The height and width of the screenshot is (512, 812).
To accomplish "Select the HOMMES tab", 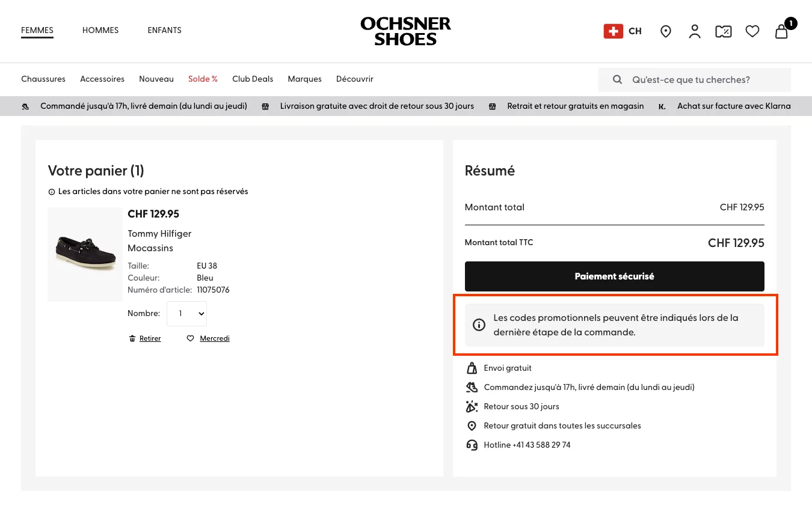I will pyautogui.click(x=100, y=30).
